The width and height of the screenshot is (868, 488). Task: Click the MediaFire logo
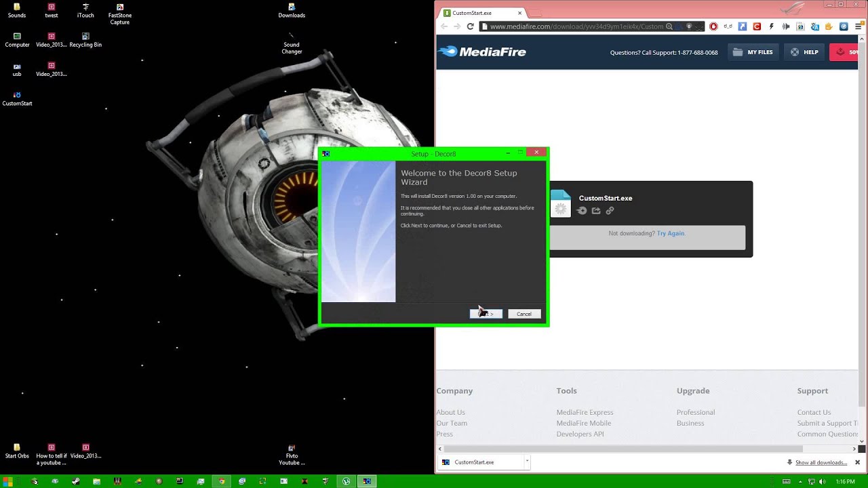482,52
